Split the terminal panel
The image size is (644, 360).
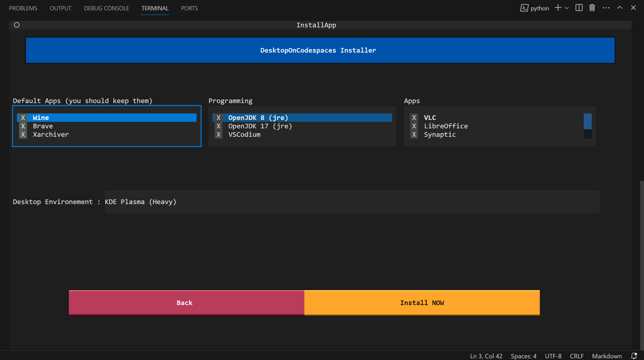point(579,8)
